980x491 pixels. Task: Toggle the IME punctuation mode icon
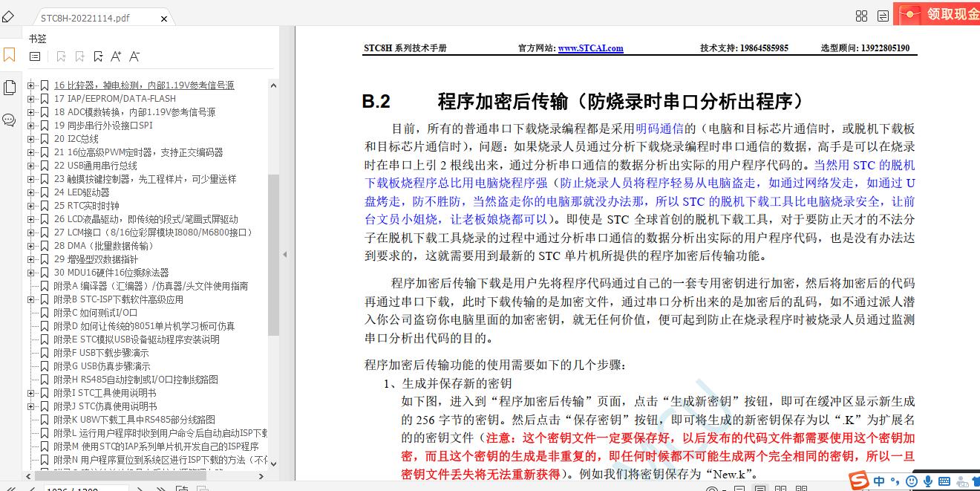tap(895, 481)
